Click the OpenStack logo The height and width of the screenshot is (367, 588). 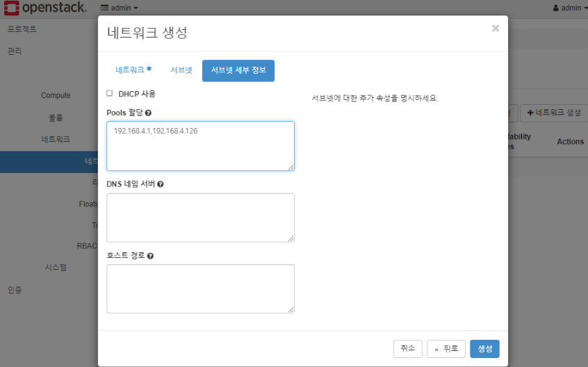[45, 8]
